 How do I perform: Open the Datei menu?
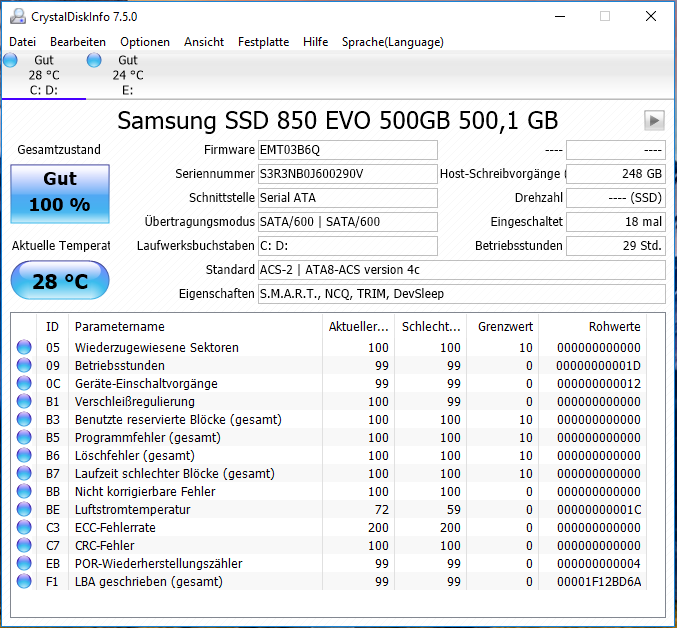[22, 42]
